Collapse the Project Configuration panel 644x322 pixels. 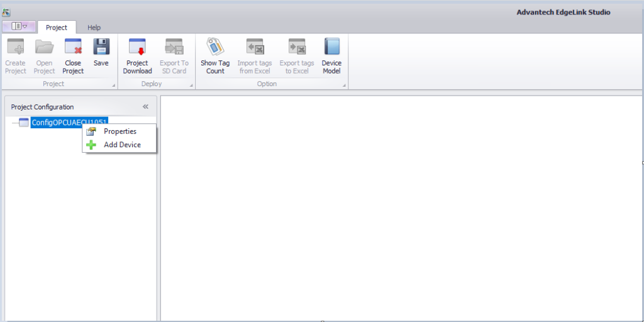tap(145, 107)
